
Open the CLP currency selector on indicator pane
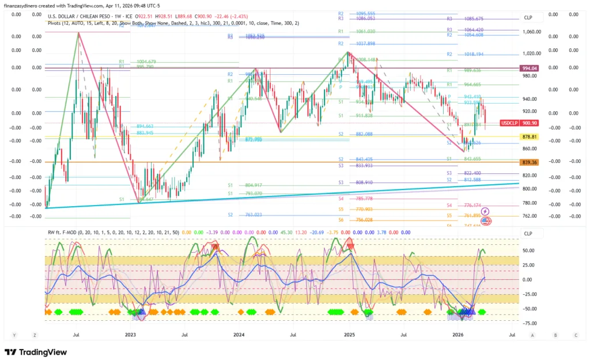pos(528,233)
